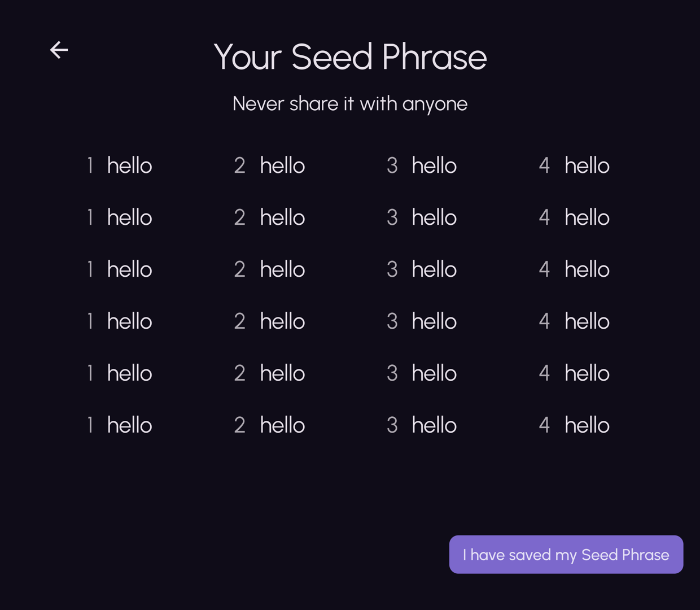
Task: Select word numbered 2 in the fifth row
Action: (270, 373)
